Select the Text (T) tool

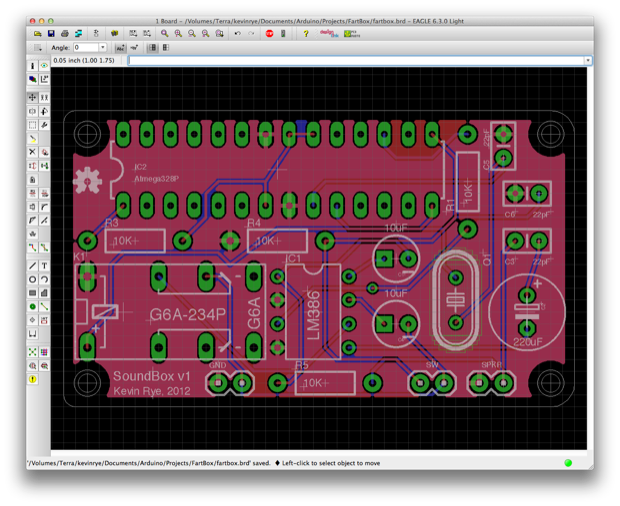44,266
